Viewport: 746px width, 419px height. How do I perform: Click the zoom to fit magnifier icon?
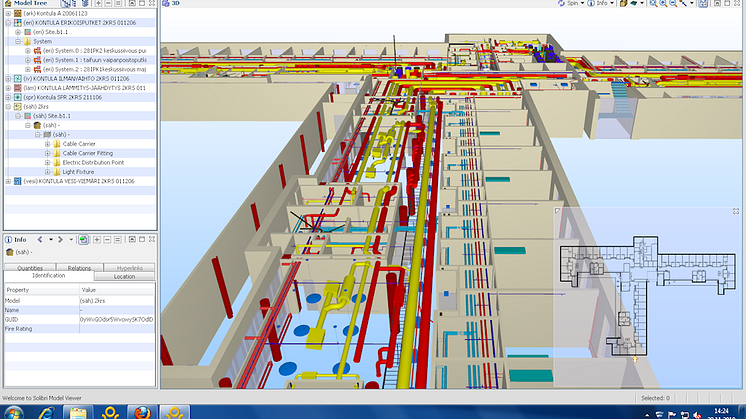coord(653,3)
